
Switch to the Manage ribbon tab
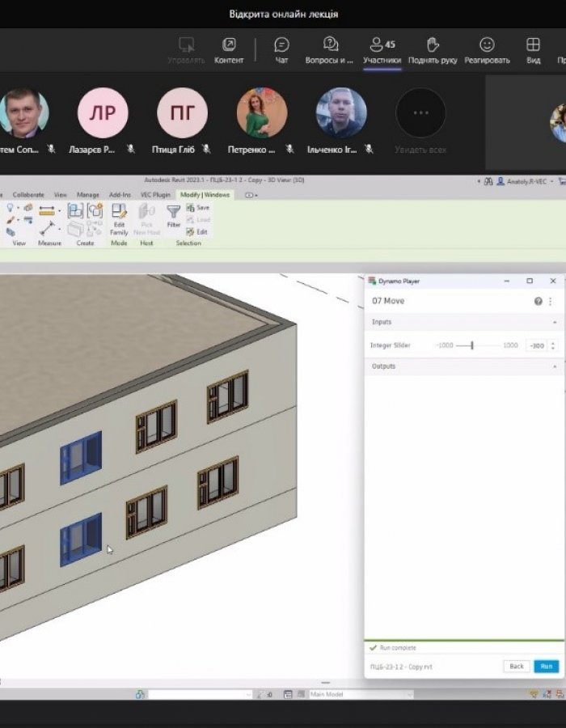[x=87, y=194]
